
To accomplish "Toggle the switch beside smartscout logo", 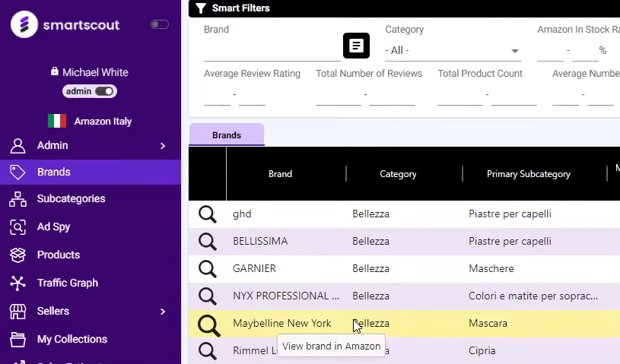I will (160, 24).
